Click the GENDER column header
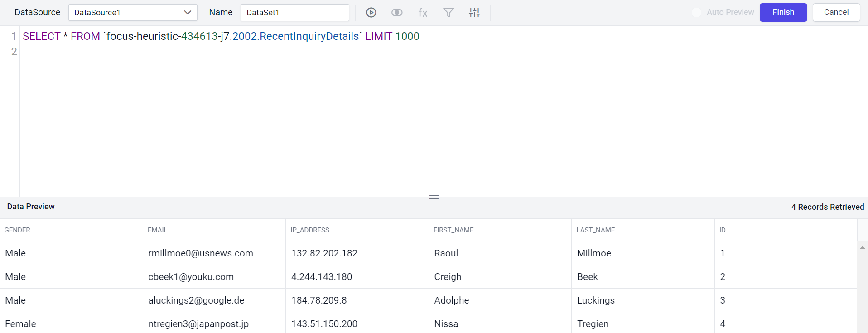868x333 pixels. pos(72,230)
